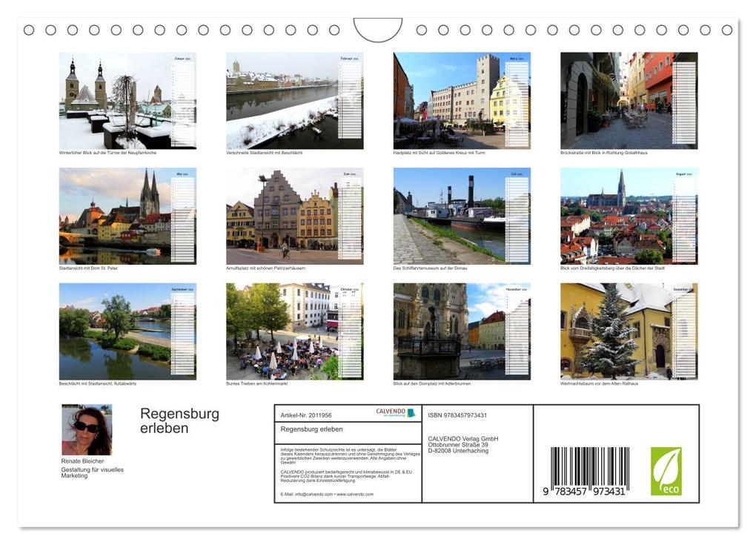756x545 pixels.
Task: Click the 'ISBN 9783457973431' text
Action: 457,415
